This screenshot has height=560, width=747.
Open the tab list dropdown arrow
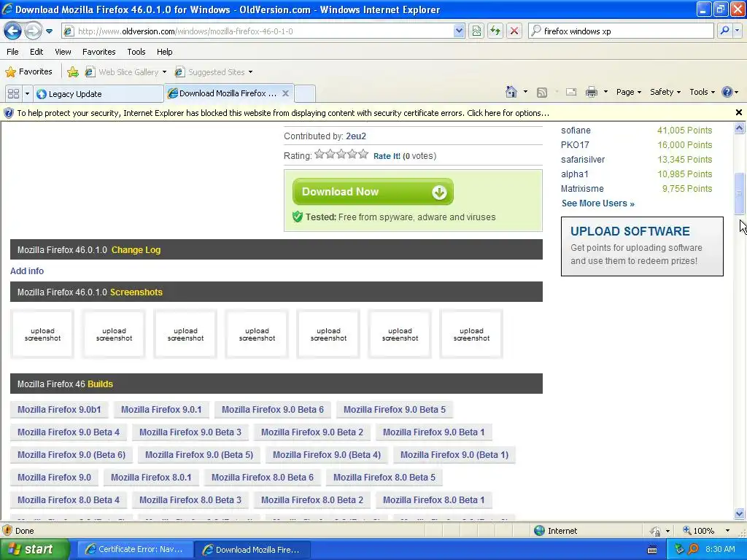27,94
